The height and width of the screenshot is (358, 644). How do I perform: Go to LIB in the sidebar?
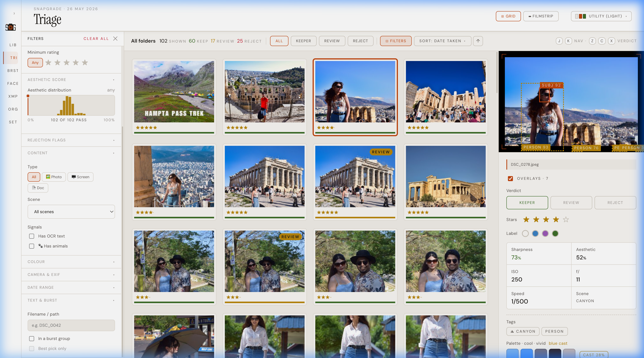[x=13, y=45]
